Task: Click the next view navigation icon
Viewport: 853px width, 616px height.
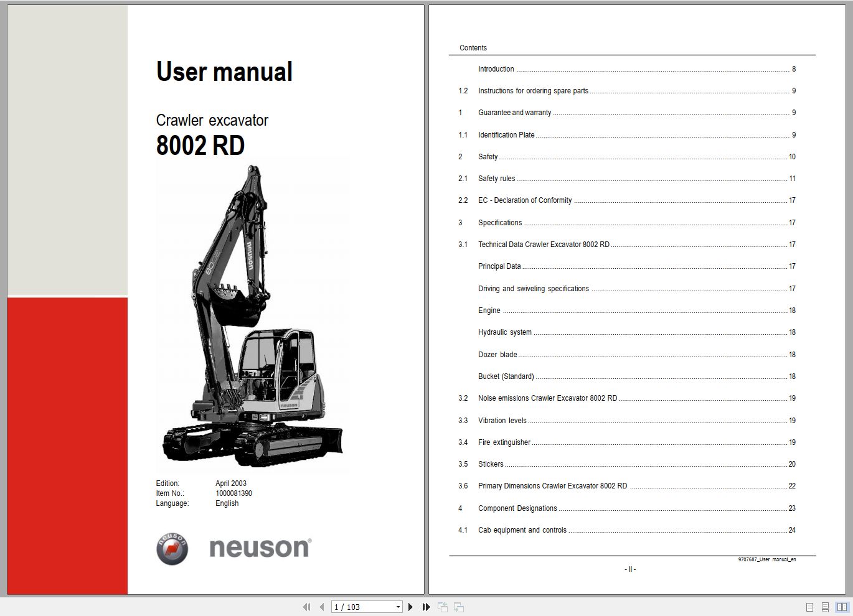Action: click(x=459, y=607)
